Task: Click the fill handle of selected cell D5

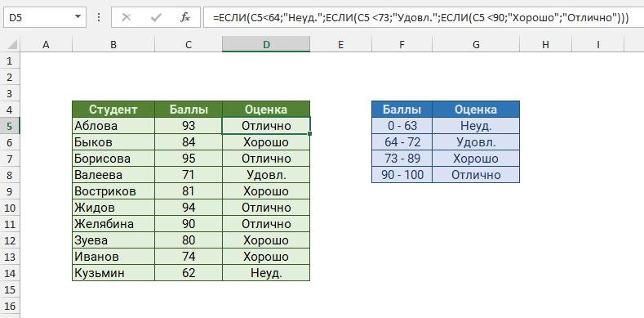Action: (x=309, y=134)
